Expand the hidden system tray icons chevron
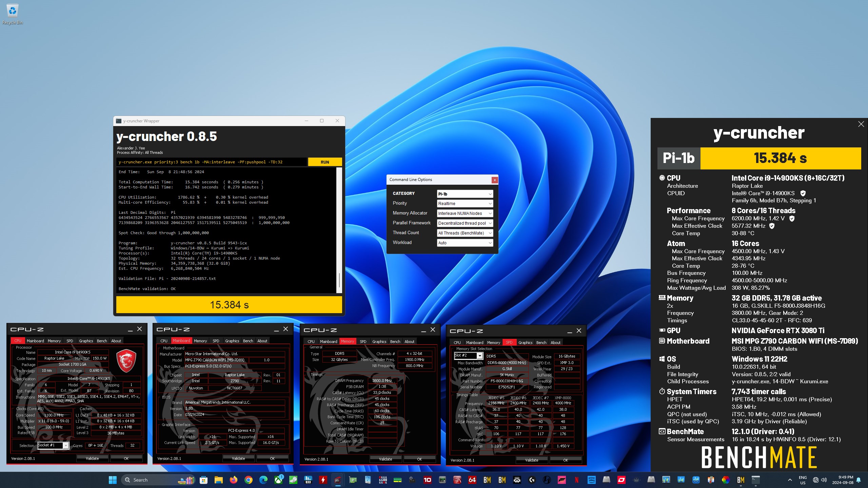Image resolution: width=868 pixels, height=488 pixels. 790,480
